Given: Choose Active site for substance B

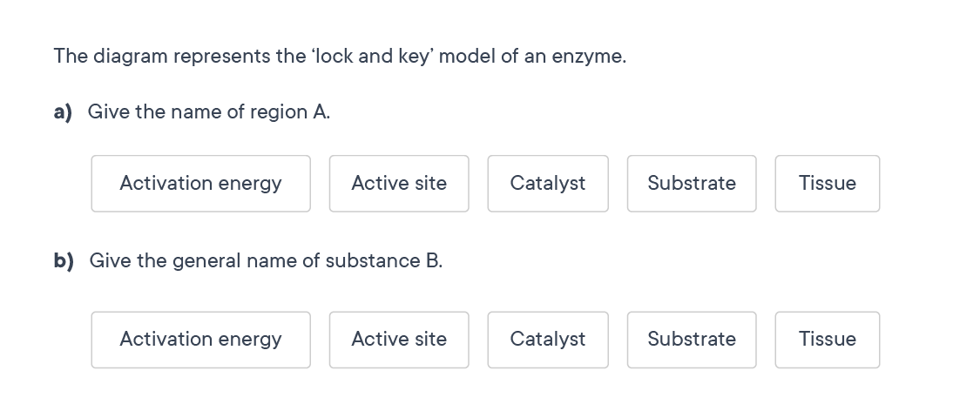Looking at the screenshot, I should 399,340.
